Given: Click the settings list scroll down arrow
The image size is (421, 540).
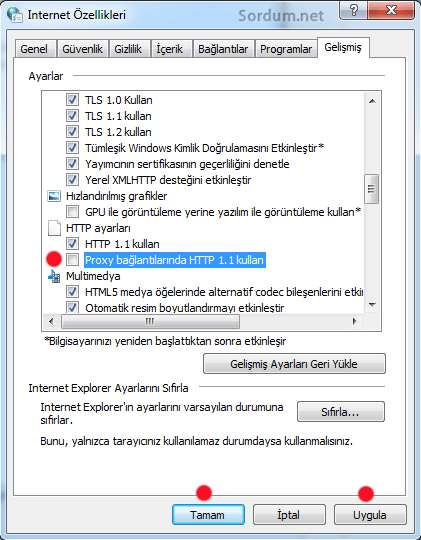Looking at the screenshot, I should pos(372,304).
